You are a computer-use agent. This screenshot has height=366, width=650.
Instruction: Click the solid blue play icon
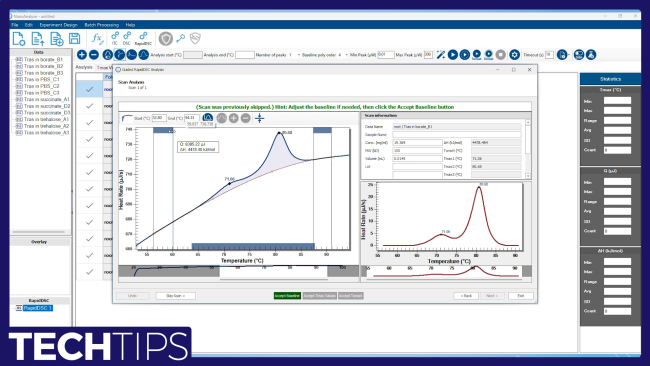point(453,54)
